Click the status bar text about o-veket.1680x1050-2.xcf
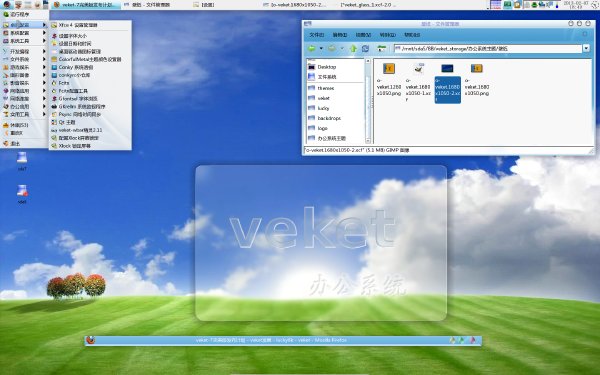Screen dimensions: 600x375 click(357, 150)
